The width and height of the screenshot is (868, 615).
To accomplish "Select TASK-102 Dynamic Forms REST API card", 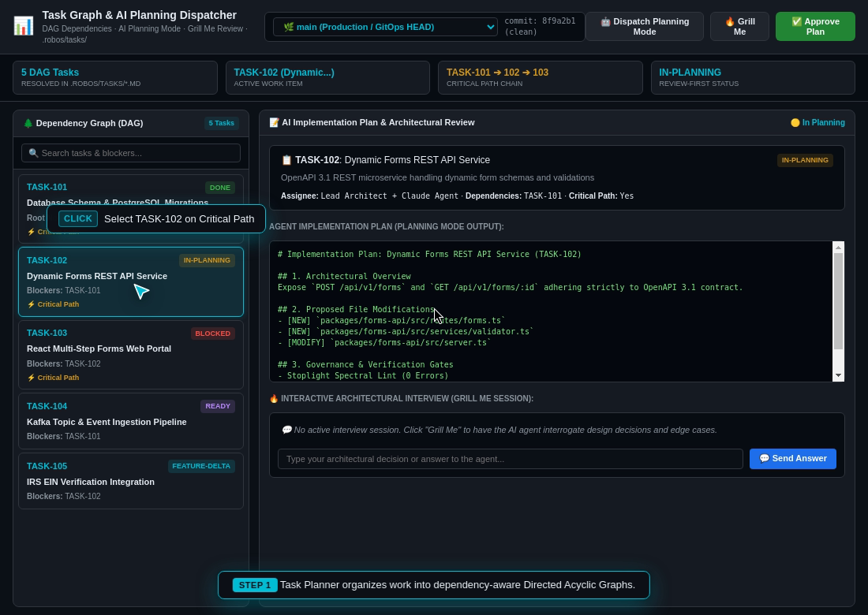I will coord(131,282).
